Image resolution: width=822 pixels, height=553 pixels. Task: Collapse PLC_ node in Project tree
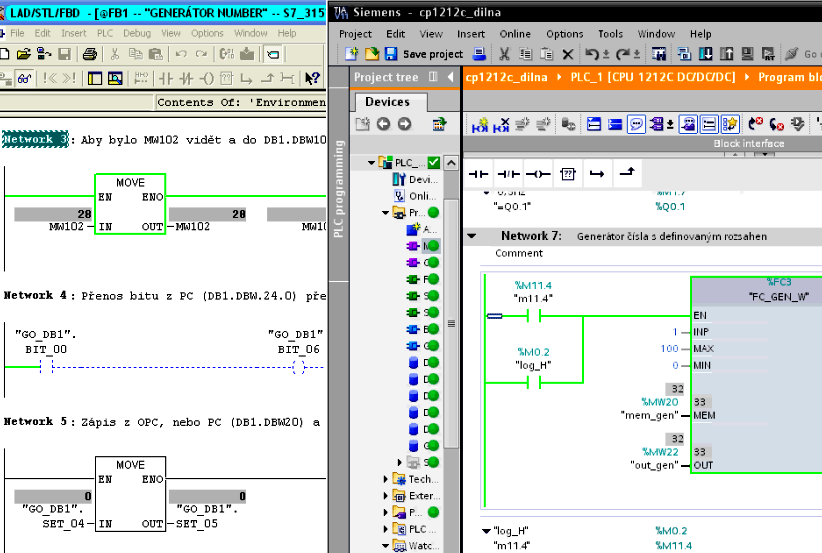[x=371, y=163]
